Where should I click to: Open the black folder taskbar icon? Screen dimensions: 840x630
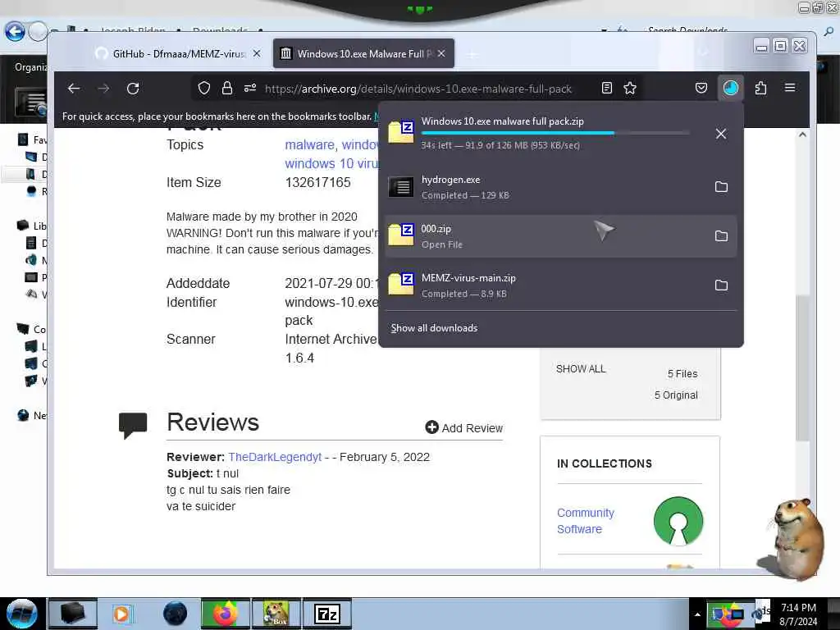pos(73,614)
